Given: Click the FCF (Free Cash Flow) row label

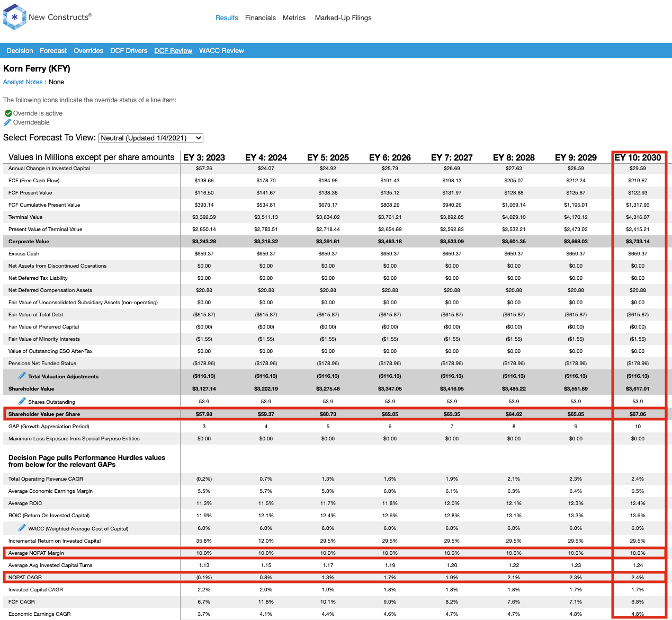Looking at the screenshot, I should click(x=34, y=181).
